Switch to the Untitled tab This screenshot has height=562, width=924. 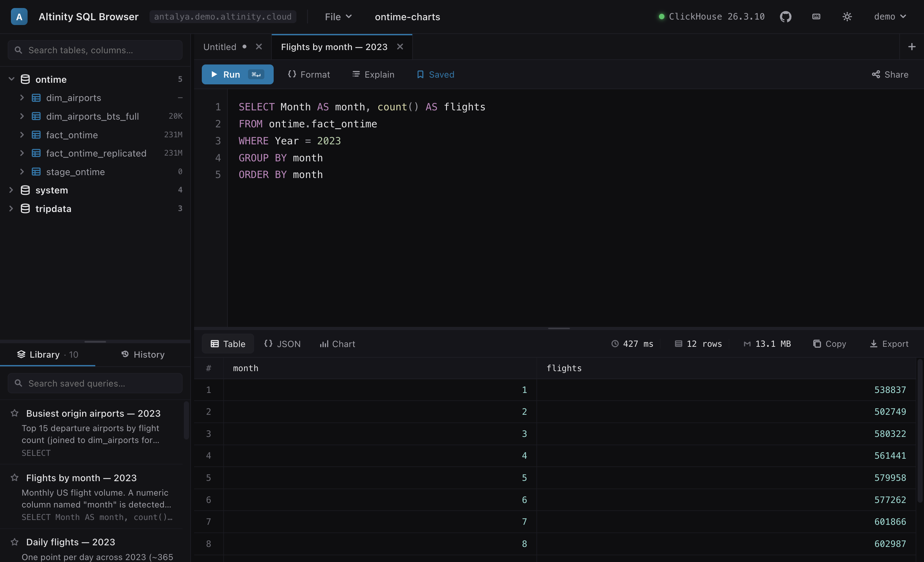pos(220,47)
